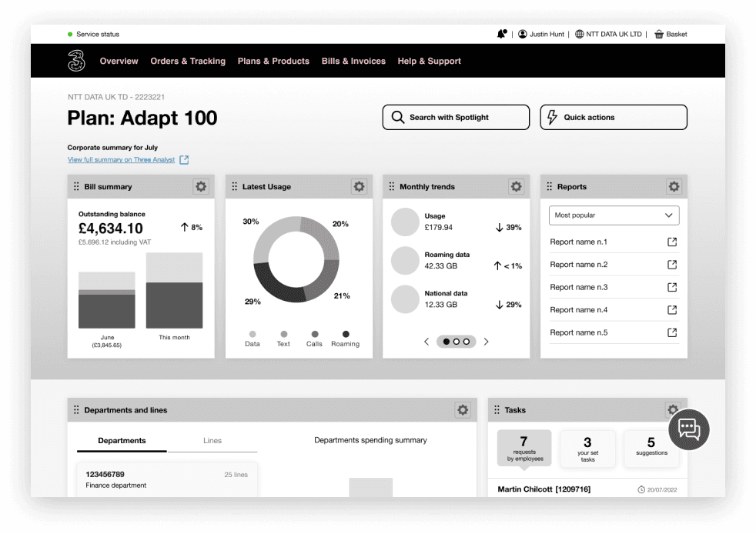
Task: Select the 5 suggestions card
Action: point(651,449)
